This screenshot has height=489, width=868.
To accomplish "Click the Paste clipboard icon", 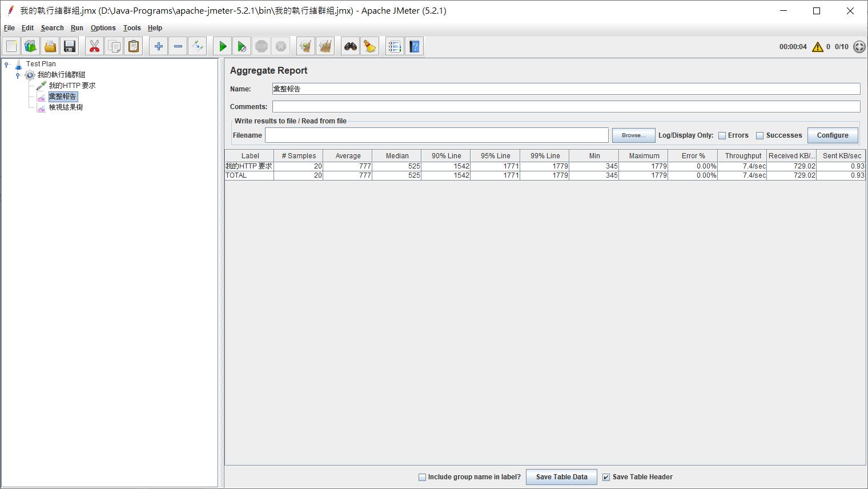I will [x=134, y=46].
